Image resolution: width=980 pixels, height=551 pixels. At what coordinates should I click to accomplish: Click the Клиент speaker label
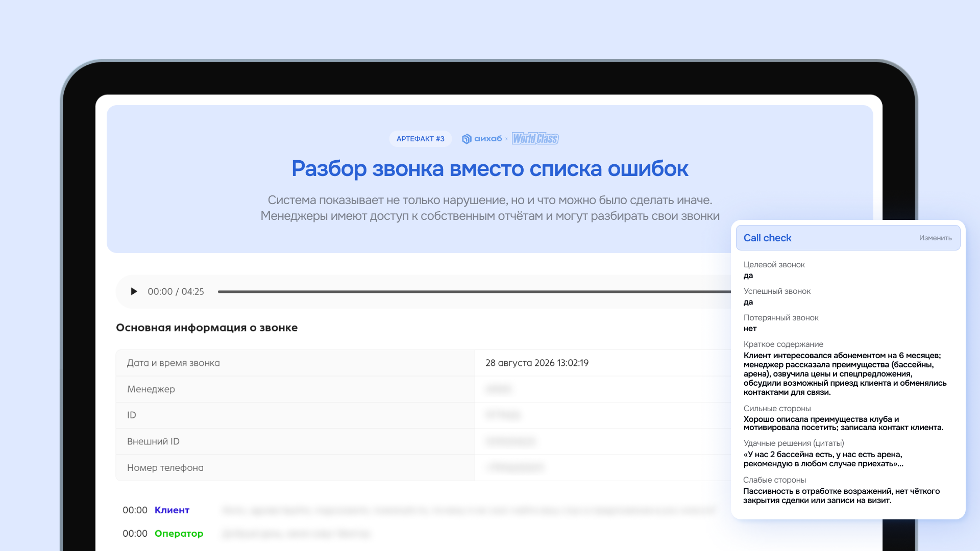click(172, 510)
